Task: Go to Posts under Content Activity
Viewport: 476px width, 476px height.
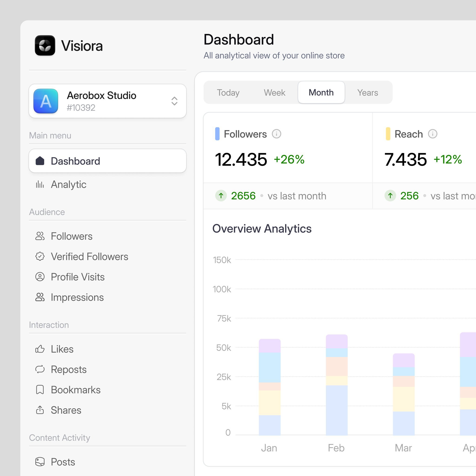Action: coord(63,462)
